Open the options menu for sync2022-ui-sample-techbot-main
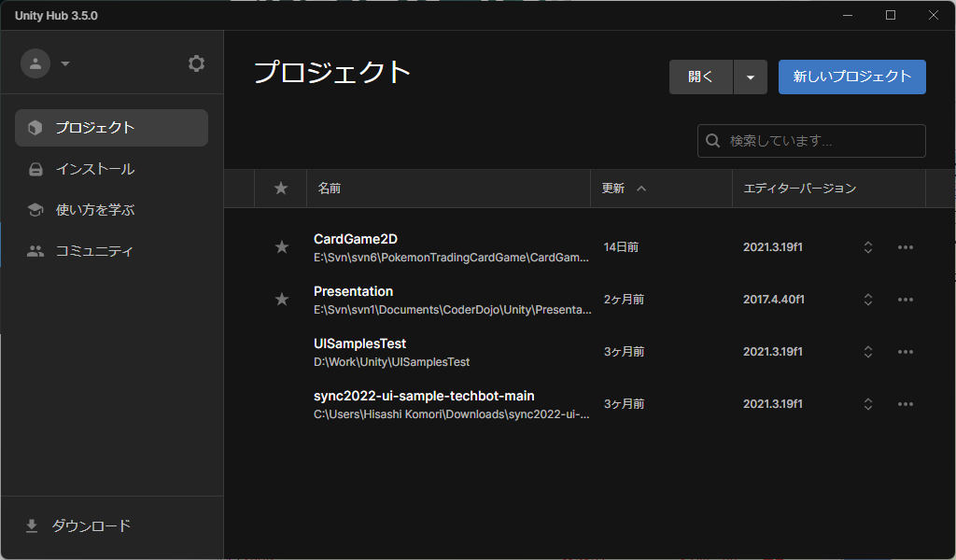Screen dimensions: 956x560 click(x=905, y=403)
